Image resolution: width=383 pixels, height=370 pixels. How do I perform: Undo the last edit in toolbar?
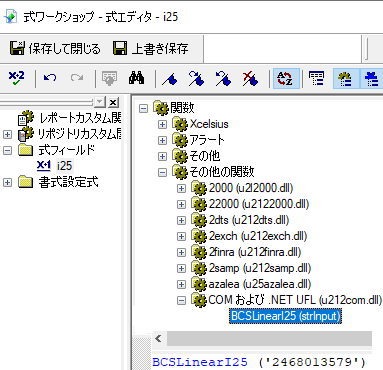pyautogui.click(x=50, y=78)
